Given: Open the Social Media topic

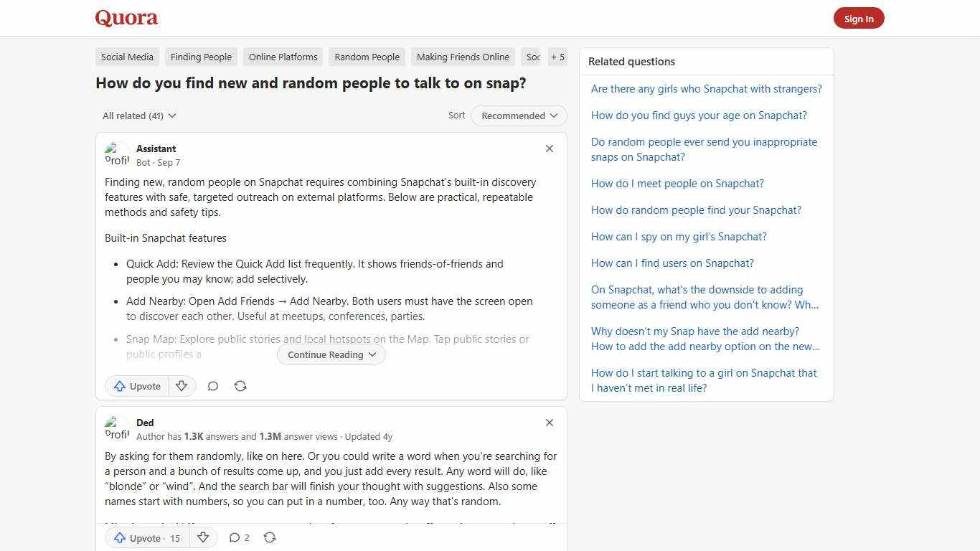Looking at the screenshot, I should [127, 57].
